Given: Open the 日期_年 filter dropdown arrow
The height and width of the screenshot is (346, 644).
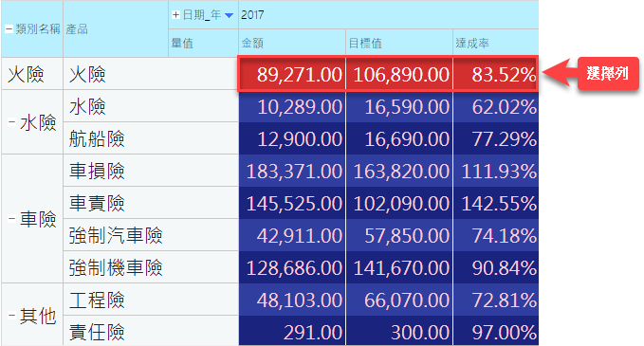Looking at the screenshot, I should pos(230,15).
